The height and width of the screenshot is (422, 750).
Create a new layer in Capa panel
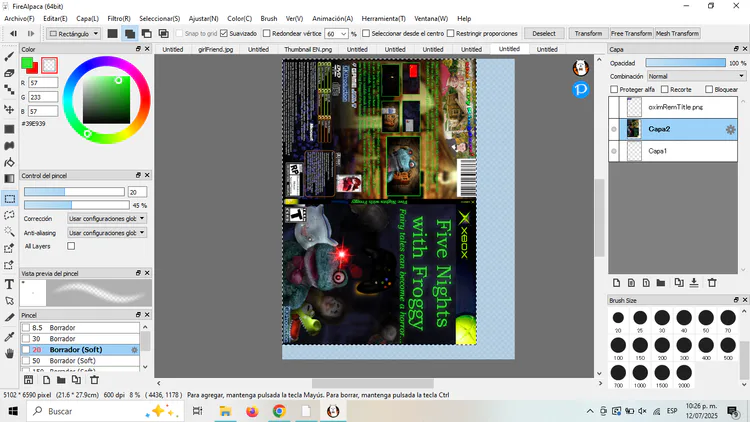pos(617,283)
